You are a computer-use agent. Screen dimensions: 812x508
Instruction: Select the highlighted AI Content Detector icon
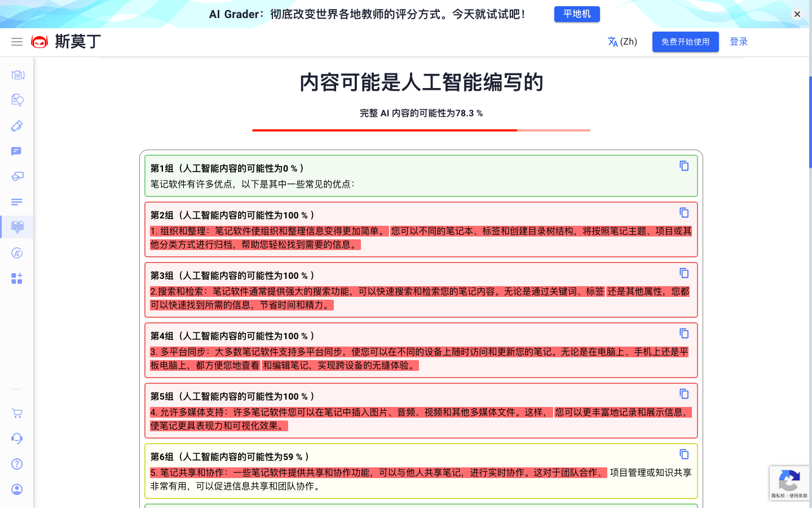pyautogui.click(x=17, y=226)
